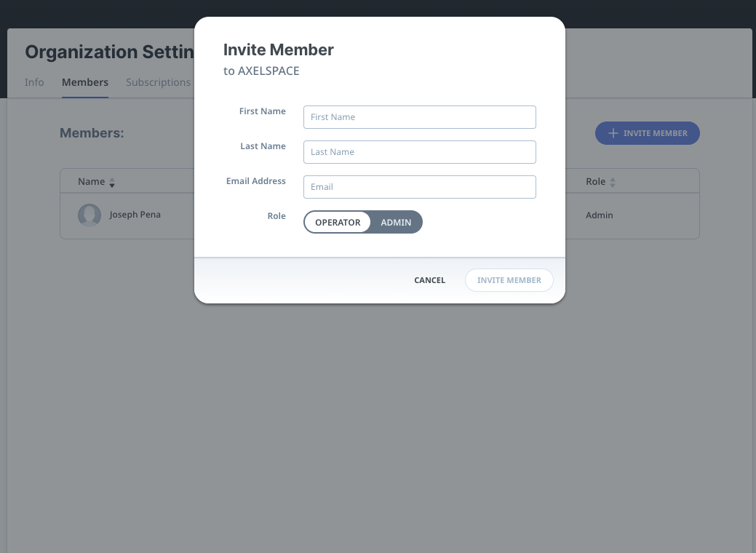The image size is (756, 553).
Task: Click the Email Address field label
Action: [255, 181]
